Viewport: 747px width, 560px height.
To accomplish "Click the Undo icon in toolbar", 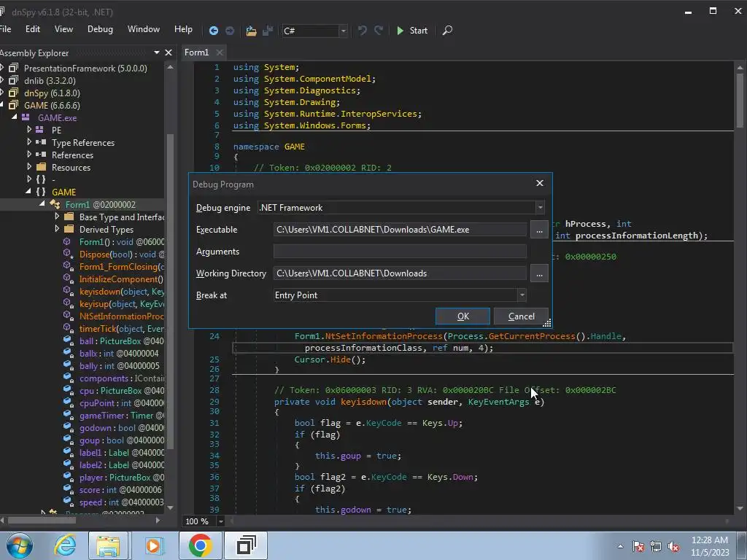I will click(362, 31).
